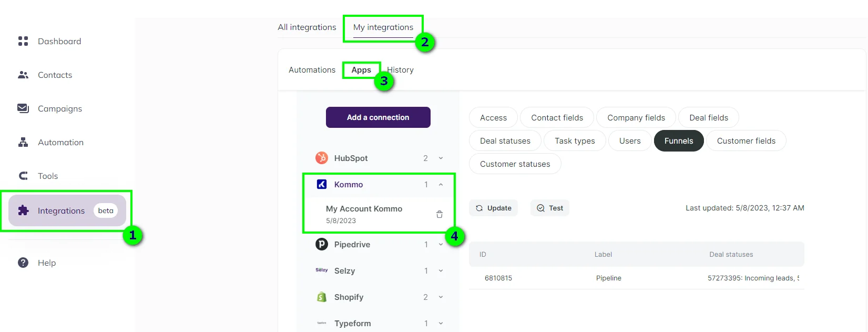Click the Contacts people icon
Image resolution: width=868 pixels, height=332 pixels.
pyautogui.click(x=23, y=75)
